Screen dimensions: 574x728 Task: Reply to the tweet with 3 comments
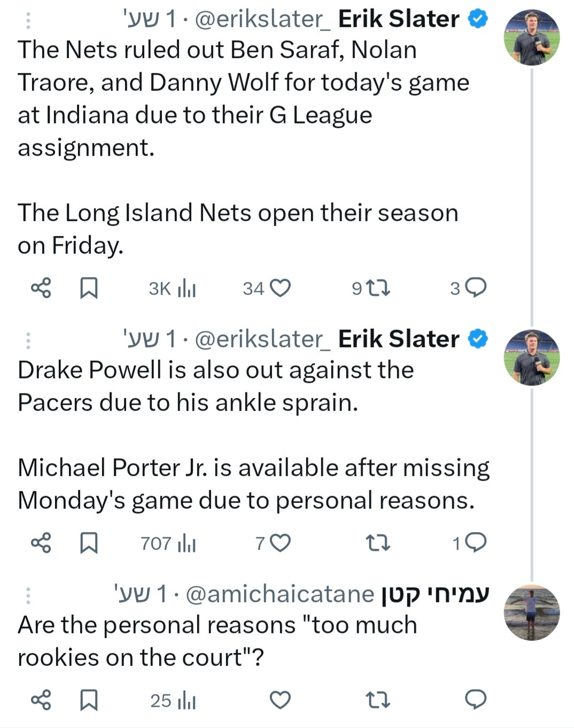(475, 288)
